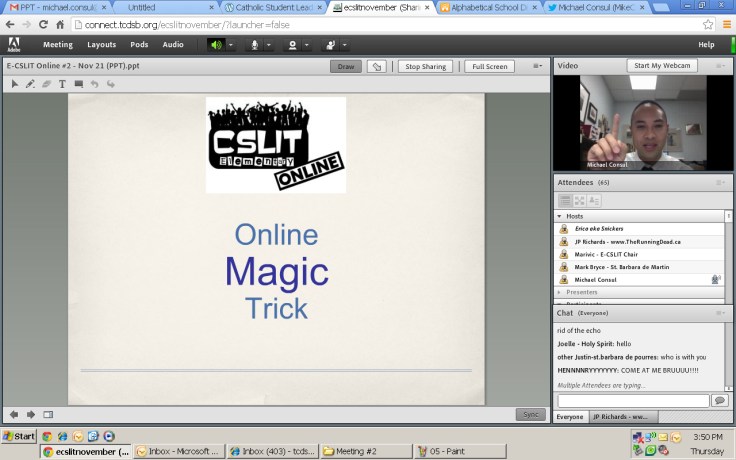Viewport: 736px width, 460px height.
Task: Open the speaker options dropdown arrow
Action: click(231, 45)
